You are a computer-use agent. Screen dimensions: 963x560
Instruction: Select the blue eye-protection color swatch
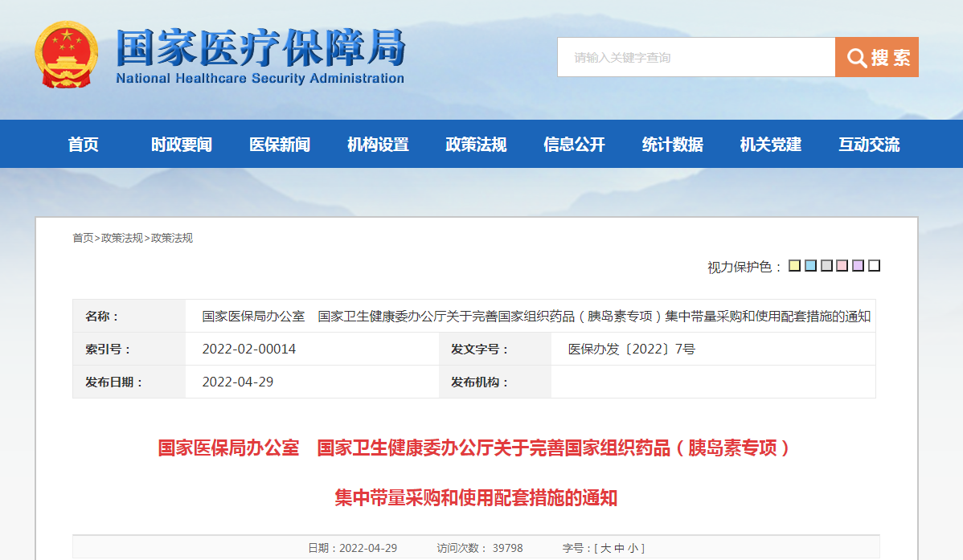[811, 266]
